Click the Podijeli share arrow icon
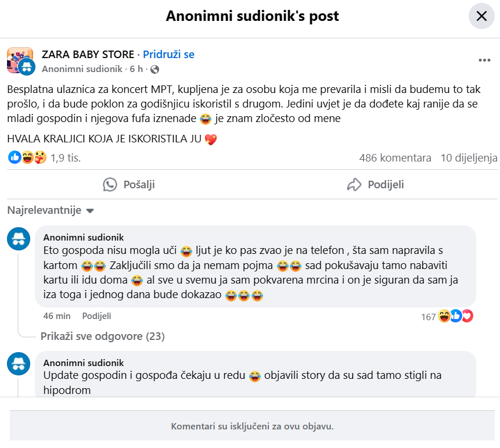 coord(354,185)
